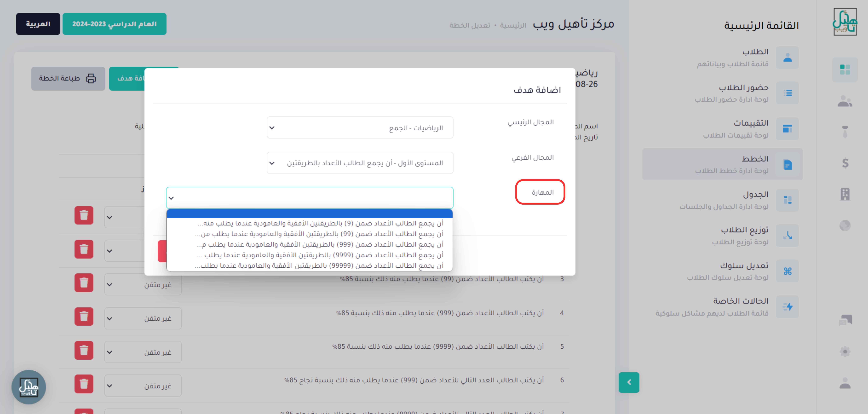
Task: Select skill option adding numbers within (99)
Action: [x=310, y=234]
